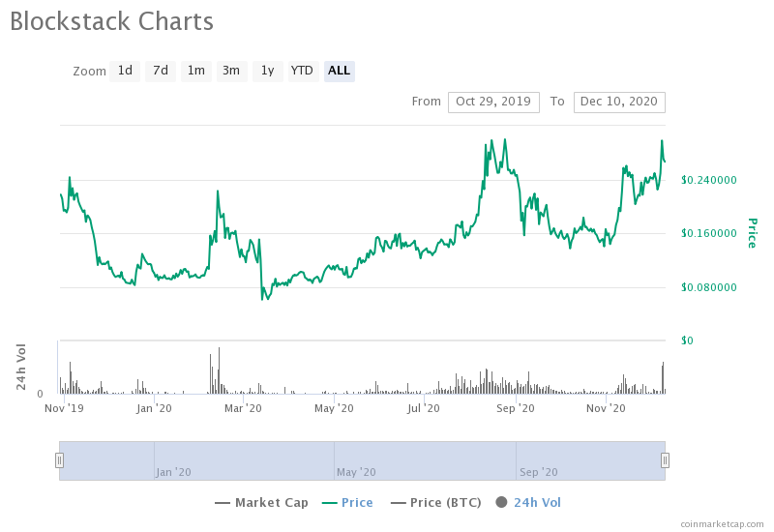Click the green Price legend line icon
Viewport: 774px width, 532px height.
click(x=329, y=502)
